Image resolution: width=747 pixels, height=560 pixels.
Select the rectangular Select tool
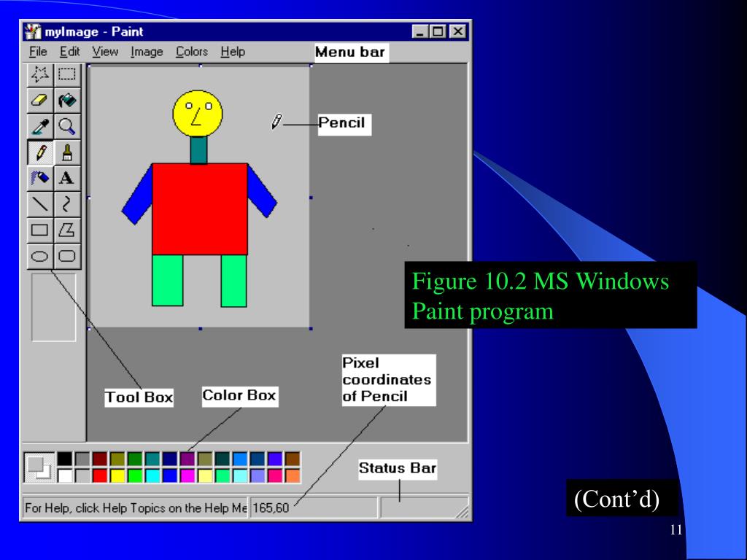click(x=66, y=75)
